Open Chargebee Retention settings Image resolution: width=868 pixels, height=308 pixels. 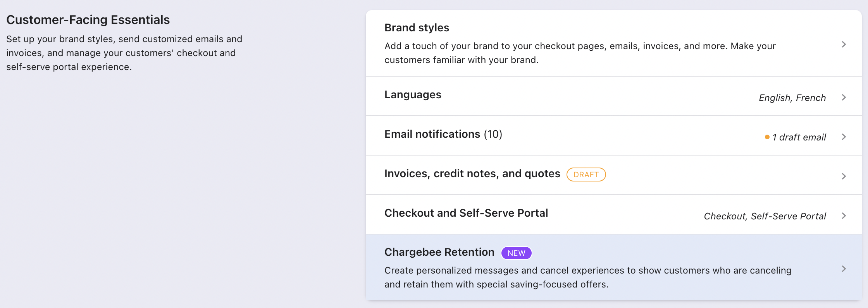[439, 252]
